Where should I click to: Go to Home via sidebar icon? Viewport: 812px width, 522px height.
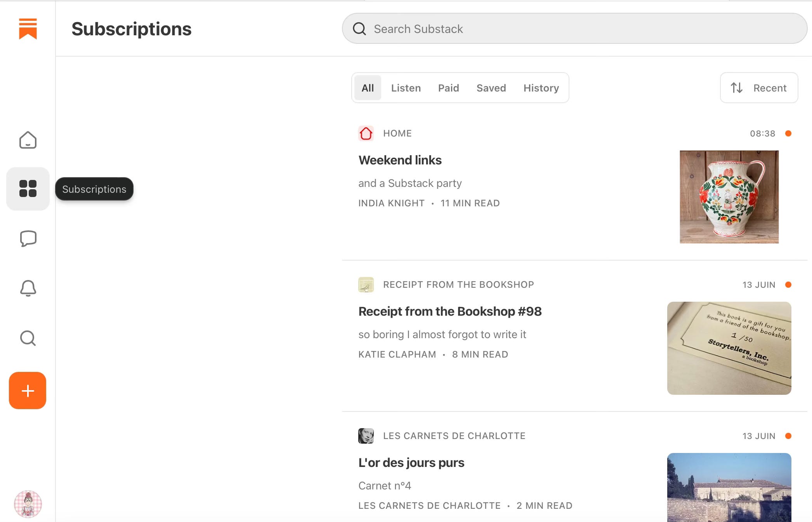point(28,140)
